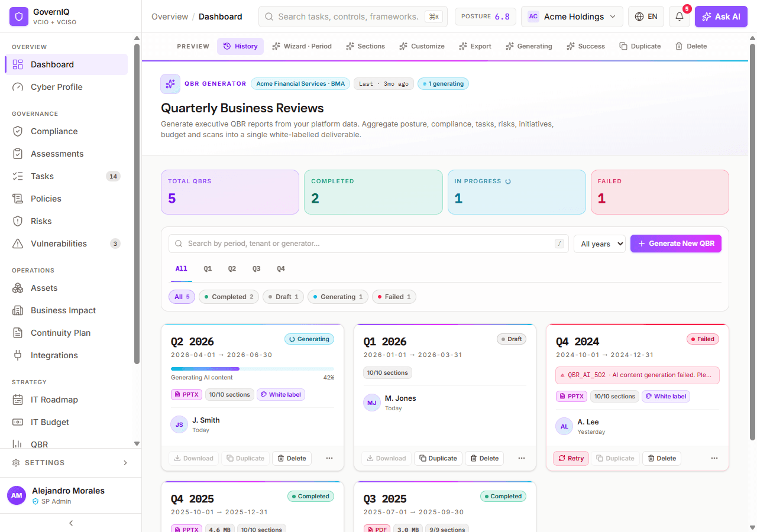Select the All quarter tab
Viewport: 757px width, 532px height.
pos(181,269)
